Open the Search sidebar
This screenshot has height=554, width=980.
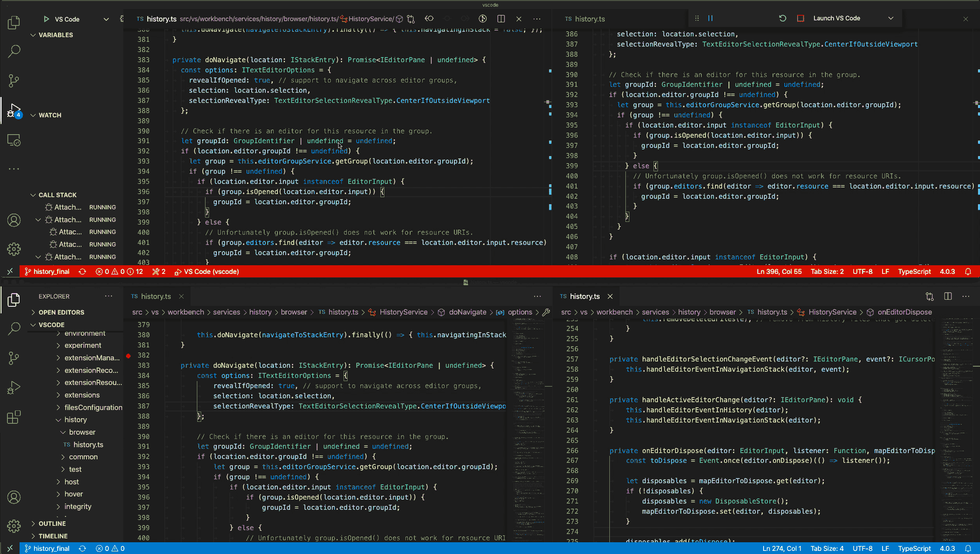point(14,51)
